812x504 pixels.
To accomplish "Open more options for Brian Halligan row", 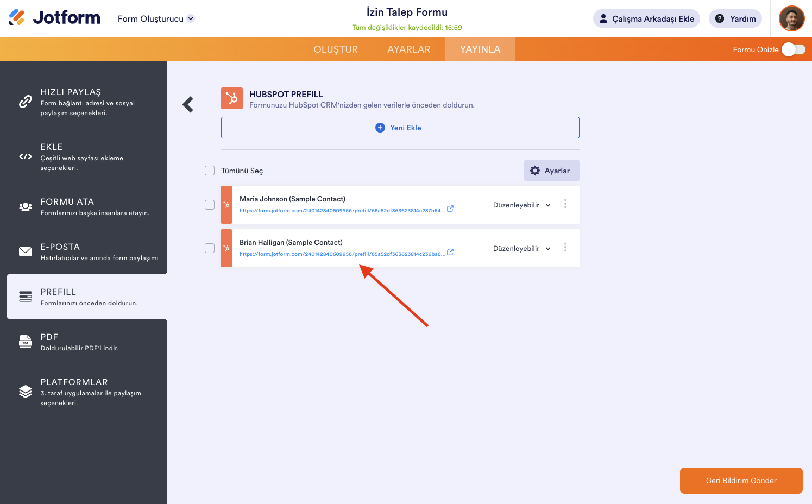I will point(565,247).
